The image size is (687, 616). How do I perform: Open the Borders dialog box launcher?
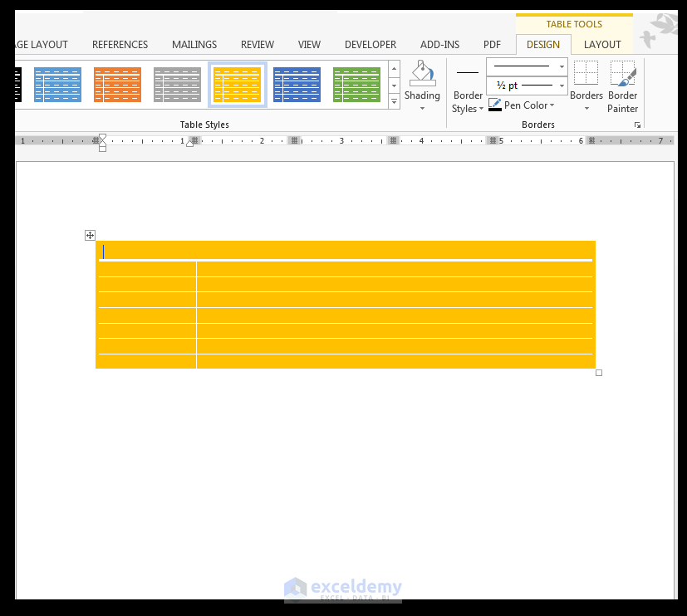(x=636, y=125)
